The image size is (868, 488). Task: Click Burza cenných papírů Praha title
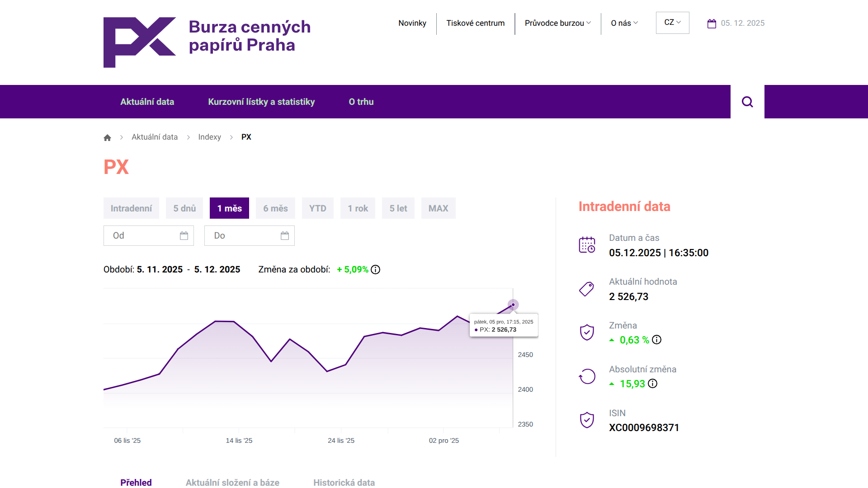[250, 36]
